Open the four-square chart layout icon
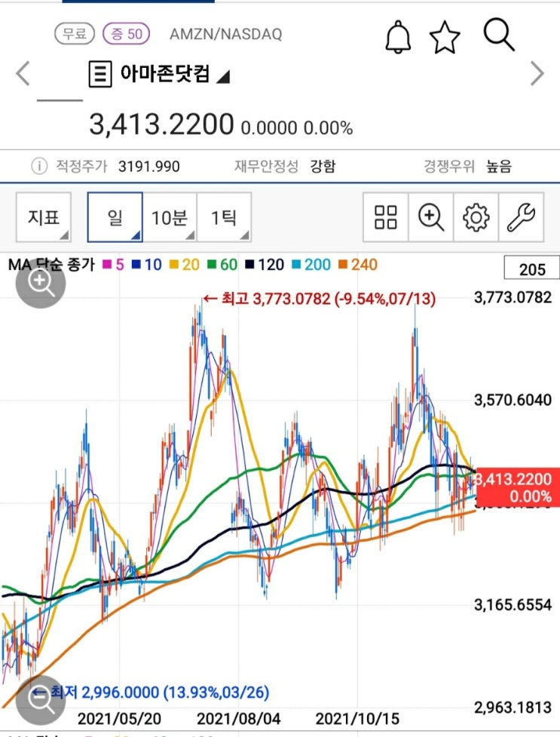 386,217
